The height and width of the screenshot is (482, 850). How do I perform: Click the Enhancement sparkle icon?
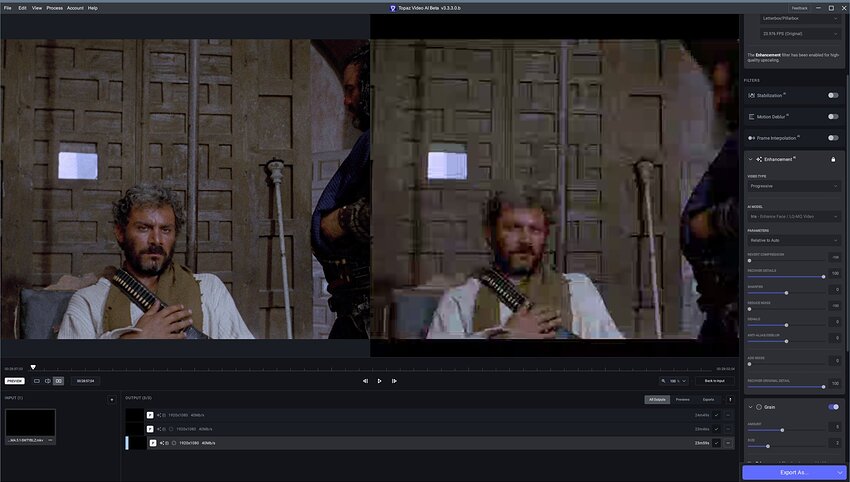point(759,159)
